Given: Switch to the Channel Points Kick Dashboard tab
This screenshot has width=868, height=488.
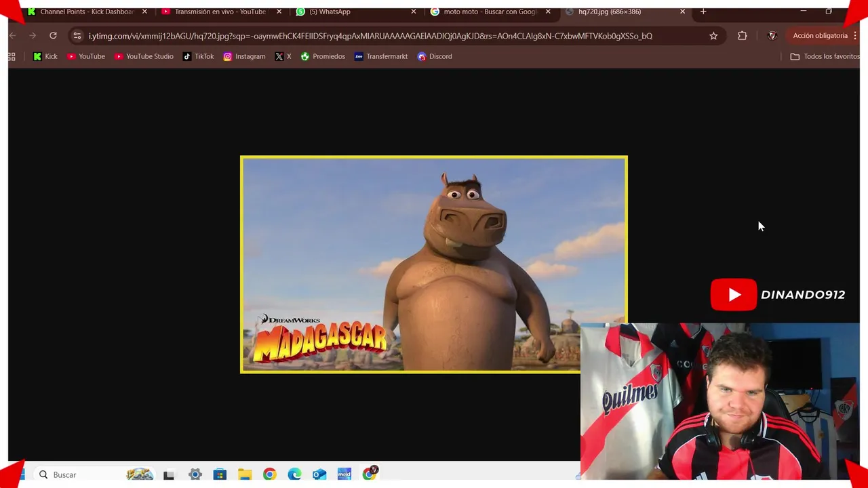Looking at the screenshot, I should (x=87, y=12).
